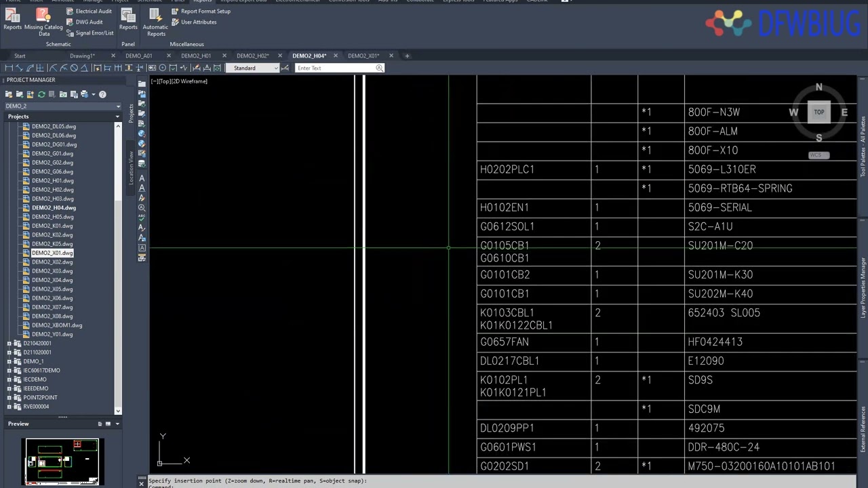
Task: Open the DWG Audit tool
Action: 84,22
